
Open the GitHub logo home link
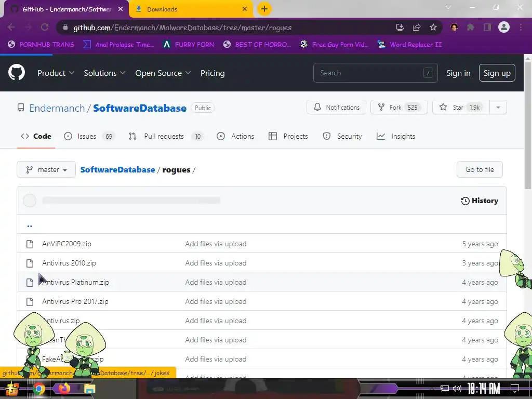(x=17, y=72)
